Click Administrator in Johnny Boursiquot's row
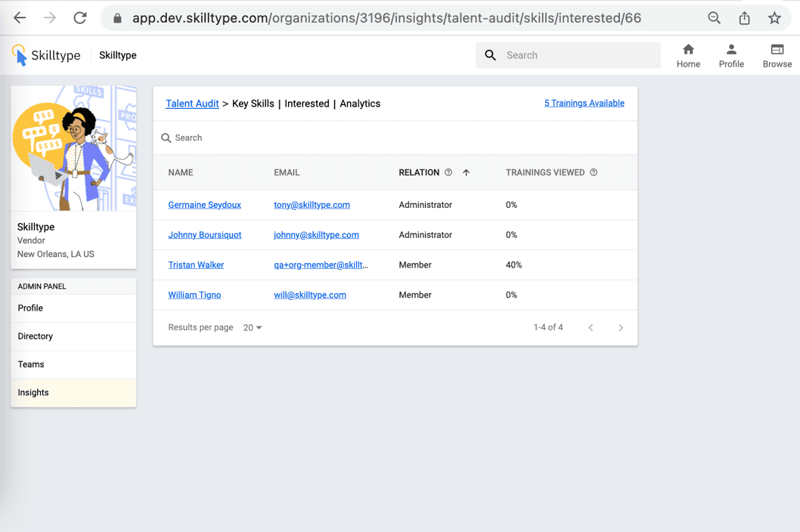This screenshot has height=532, width=800. pyautogui.click(x=426, y=234)
